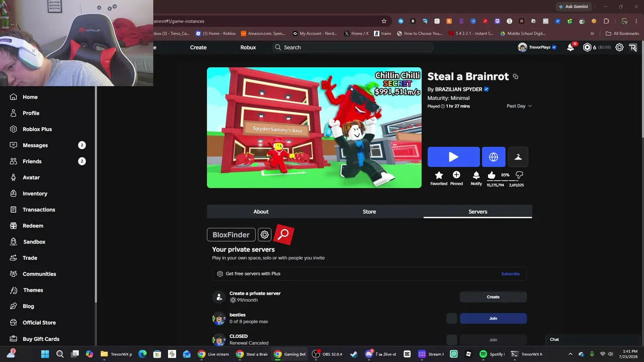Screen dimensions: 644x362
Task: Switch to the About tab
Action: (261, 212)
